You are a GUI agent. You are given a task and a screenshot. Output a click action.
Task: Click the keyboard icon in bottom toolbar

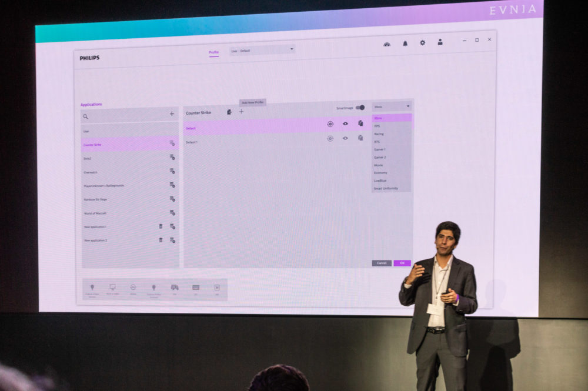[x=196, y=288]
